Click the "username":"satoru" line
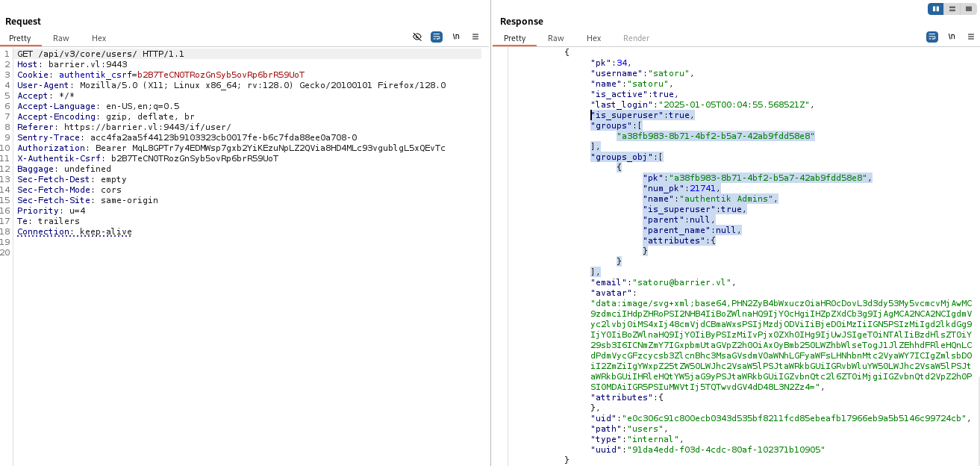This screenshot has height=466, width=980. 643,73
